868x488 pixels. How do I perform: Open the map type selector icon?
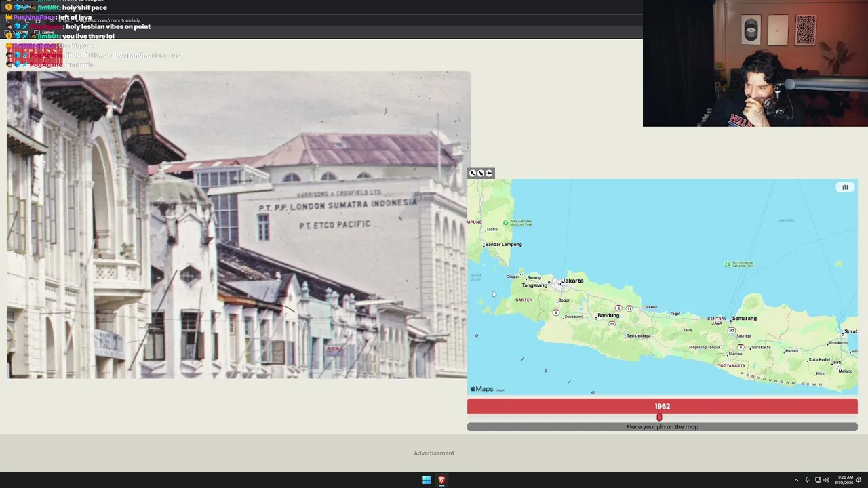pos(845,187)
